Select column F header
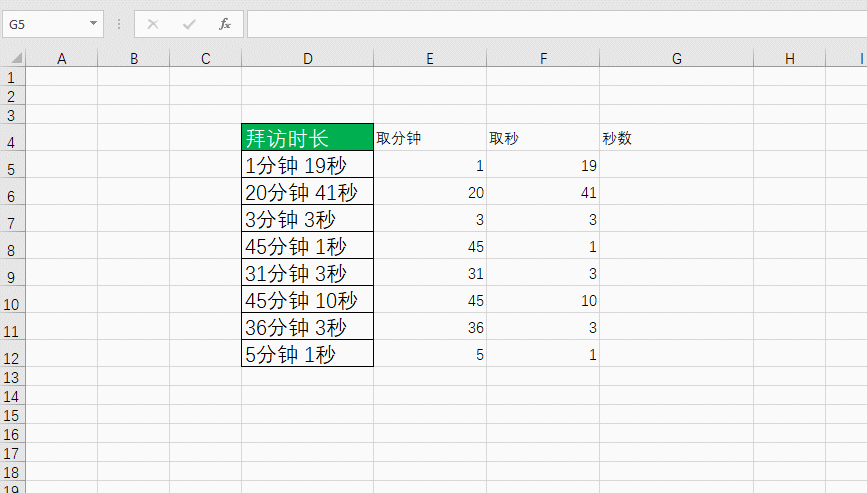The width and height of the screenshot is (867, 493). [543, 59]
